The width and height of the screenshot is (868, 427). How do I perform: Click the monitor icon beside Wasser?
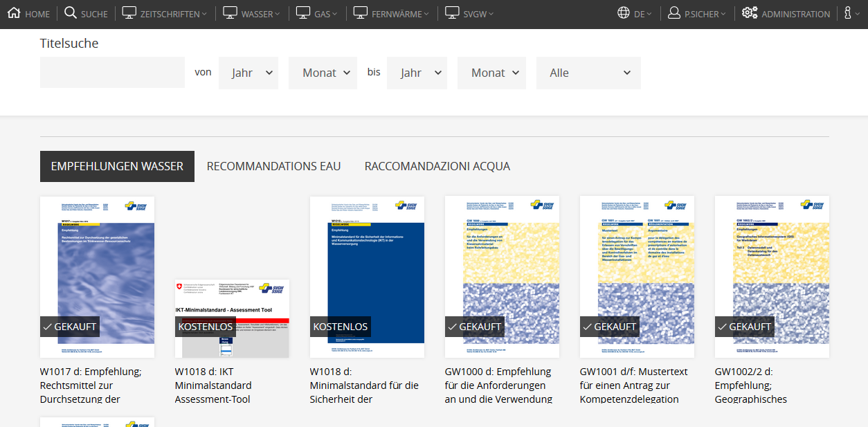coord(230,13)
